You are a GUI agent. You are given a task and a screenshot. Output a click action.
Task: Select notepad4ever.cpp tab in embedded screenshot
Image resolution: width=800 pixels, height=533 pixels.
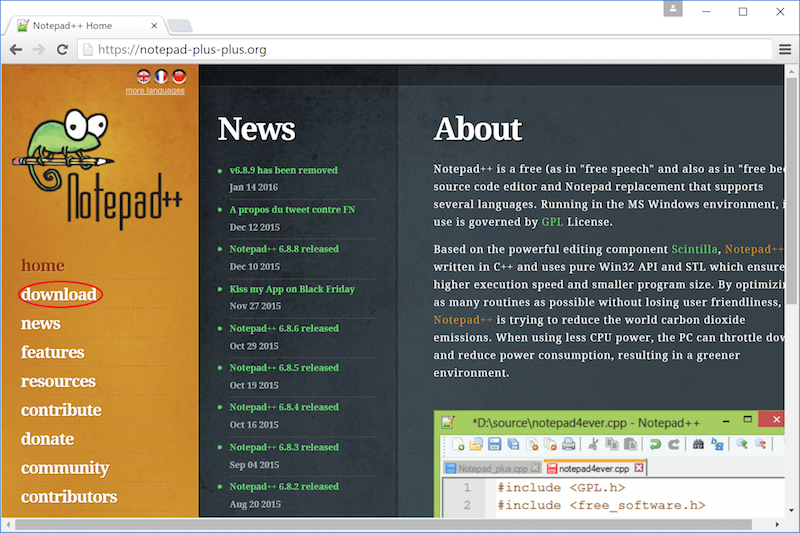point(593,468)
